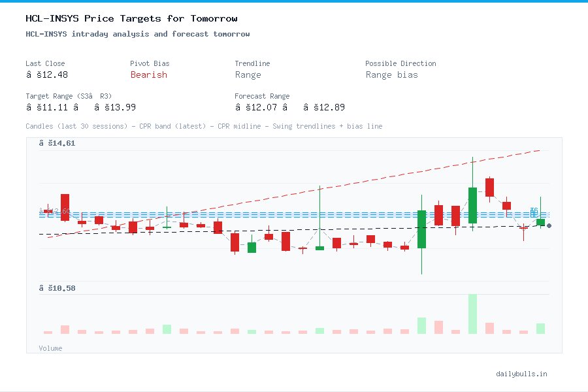This screenshot has width=588, height=392.
Task: Click the red 'Bearish' value
Action: tap(148, 74)
